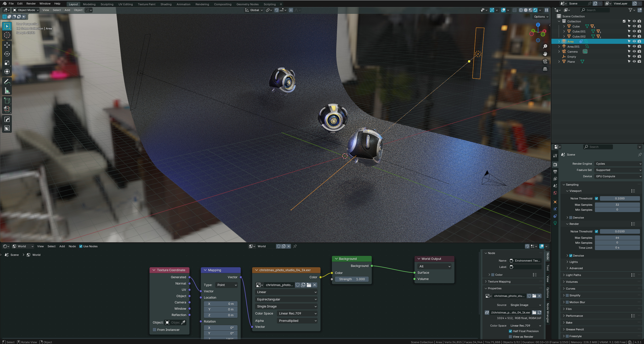Click Mapping Rotation X value field
This screenshot has height=344, width=644.
click(221, 328)
